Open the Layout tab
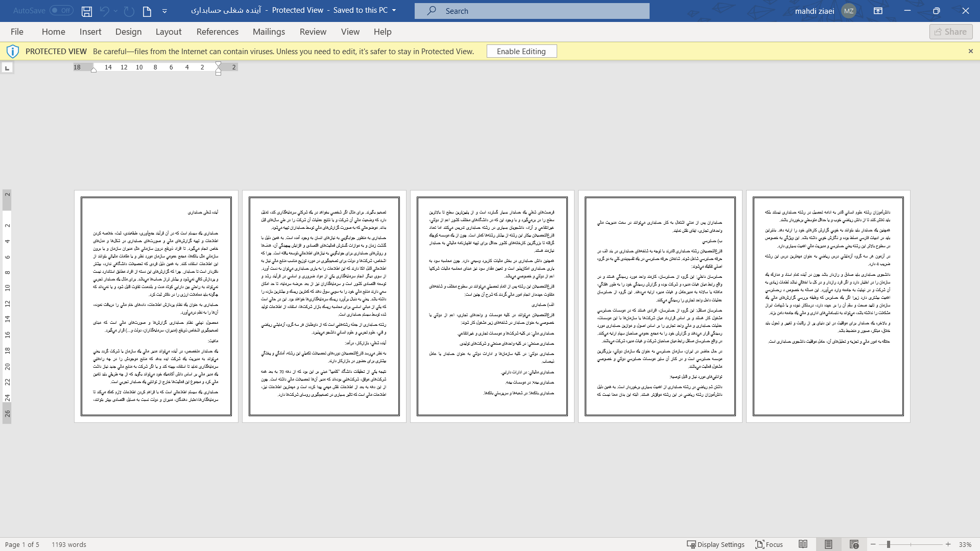 pos(169,32)
